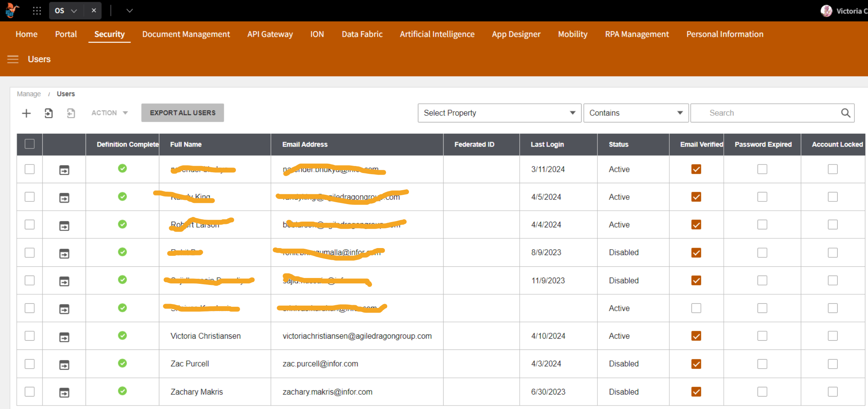This screenshot has width=868, height=409.
Task: Toggle Email Verified in the 3/11/2024 row
Action: click(x=696, y=169)
